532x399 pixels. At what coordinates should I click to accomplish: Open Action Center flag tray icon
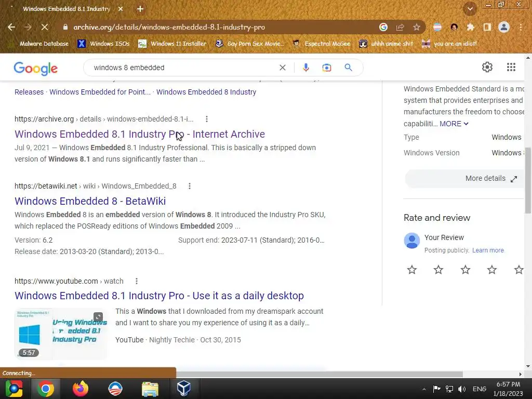tap(436, 389)
